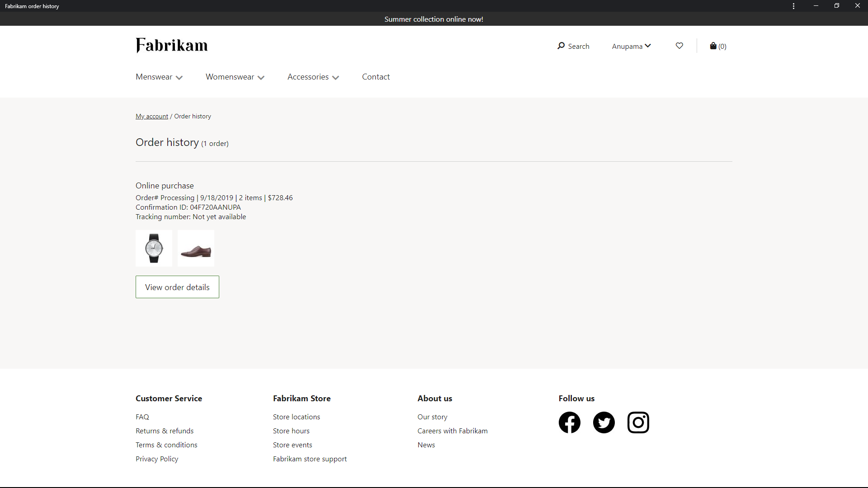The height and width of the screenshot is (488, 868).
Task: Click the My account breadcrumb link
Action: coord(151,116)
